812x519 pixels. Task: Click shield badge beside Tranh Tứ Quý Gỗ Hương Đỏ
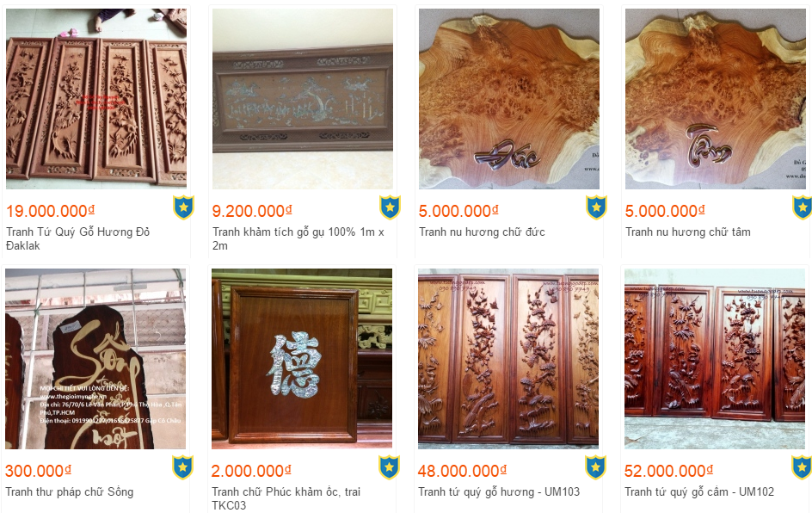(x=183, y=207)
